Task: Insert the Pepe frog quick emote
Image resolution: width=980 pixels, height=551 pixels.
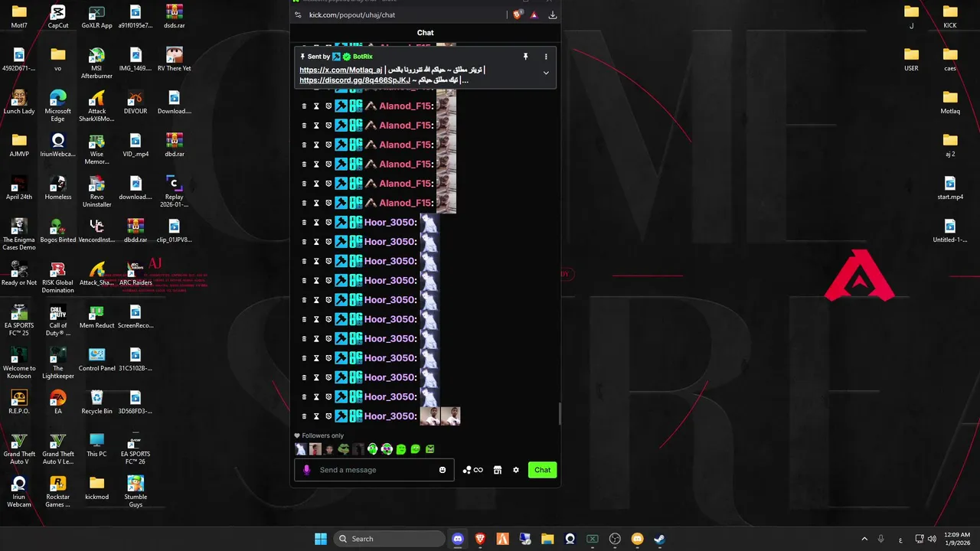Action: click(344, 449)
